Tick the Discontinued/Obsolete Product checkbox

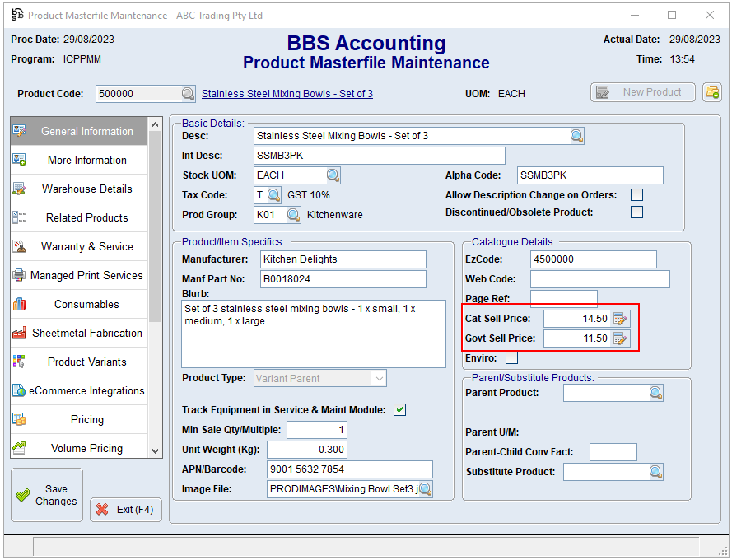[x=636, y=212]
